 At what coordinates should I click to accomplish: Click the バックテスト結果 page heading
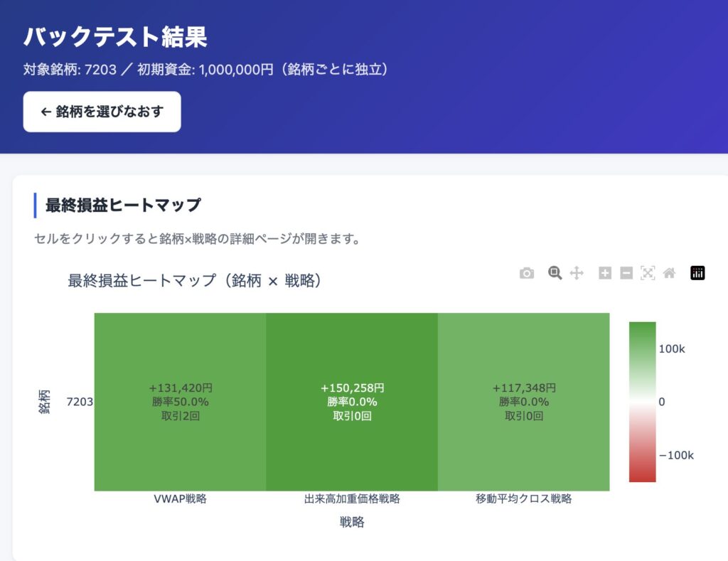point(115,37)
